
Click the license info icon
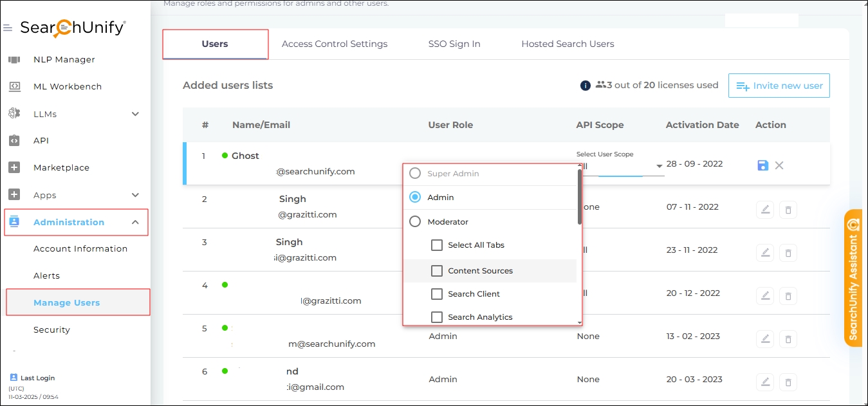(586, 86)
